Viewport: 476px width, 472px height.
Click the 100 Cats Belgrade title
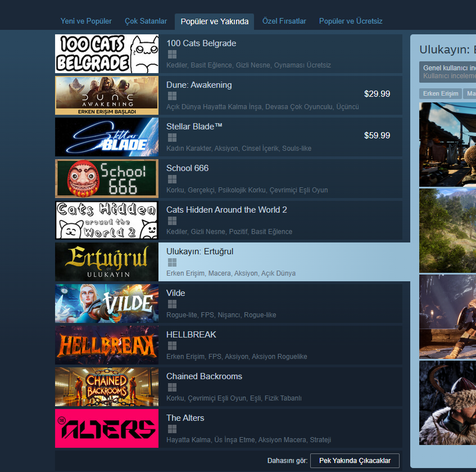(201, 43)
